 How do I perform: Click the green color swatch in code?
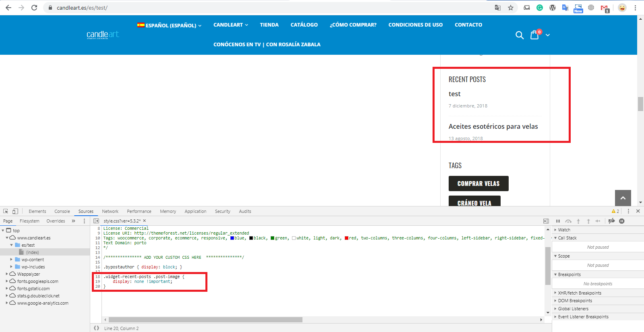tap(272, 238)
